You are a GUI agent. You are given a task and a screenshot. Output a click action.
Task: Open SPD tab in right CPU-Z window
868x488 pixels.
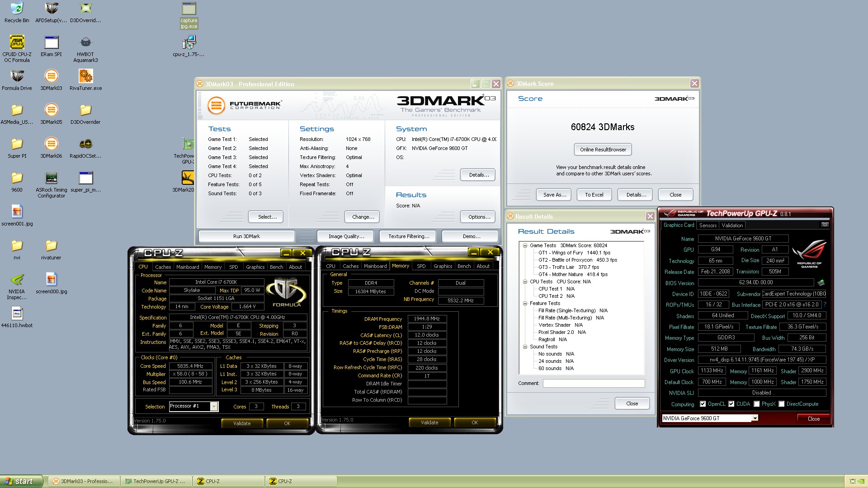point(421,266)
